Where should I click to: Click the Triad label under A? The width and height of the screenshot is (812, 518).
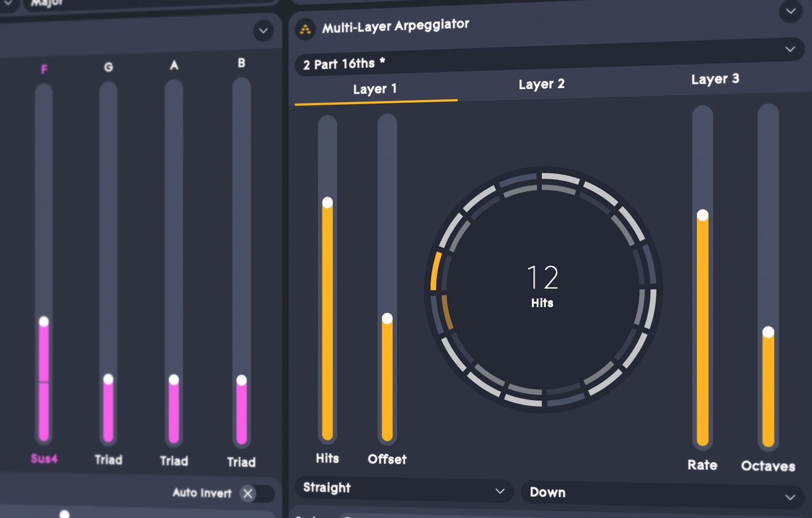click(x=174, y=461)
